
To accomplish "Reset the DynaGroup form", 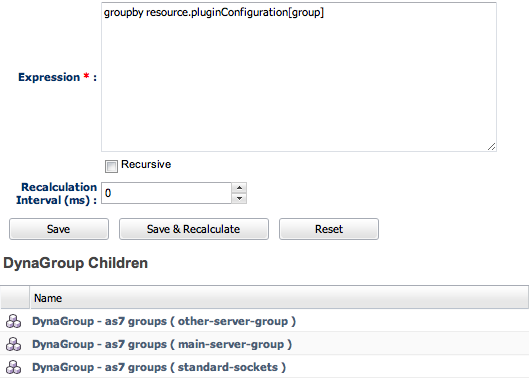I will [x=329, y=229].
